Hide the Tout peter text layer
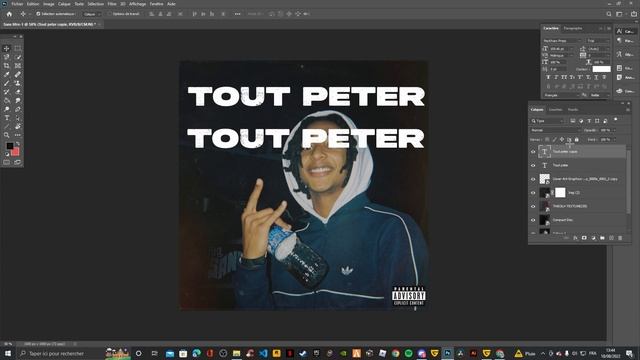Viewport: 640px width, 360px height. point(533,165)
